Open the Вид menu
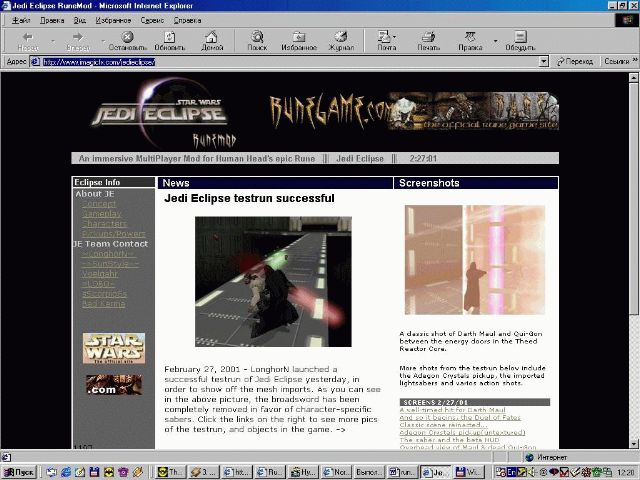Viewport: 640px width, 480px height. [x=79, y=20]
